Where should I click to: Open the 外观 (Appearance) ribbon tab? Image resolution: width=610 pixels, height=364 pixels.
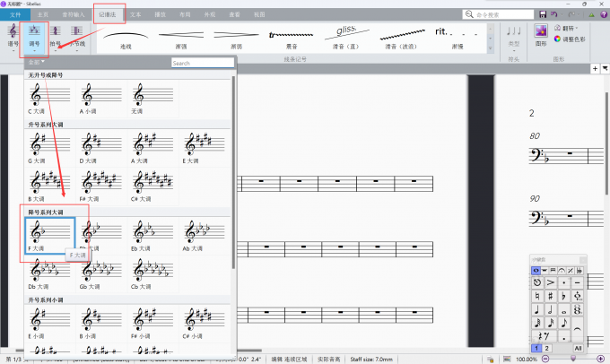coord(210,14)
